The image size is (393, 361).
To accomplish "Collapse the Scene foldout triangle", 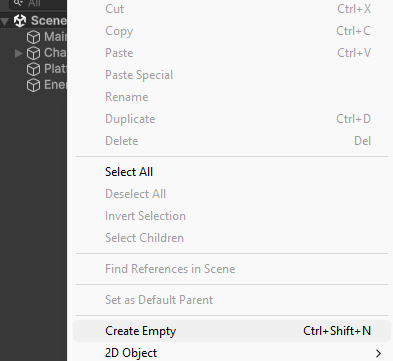I will click(5, 22).
